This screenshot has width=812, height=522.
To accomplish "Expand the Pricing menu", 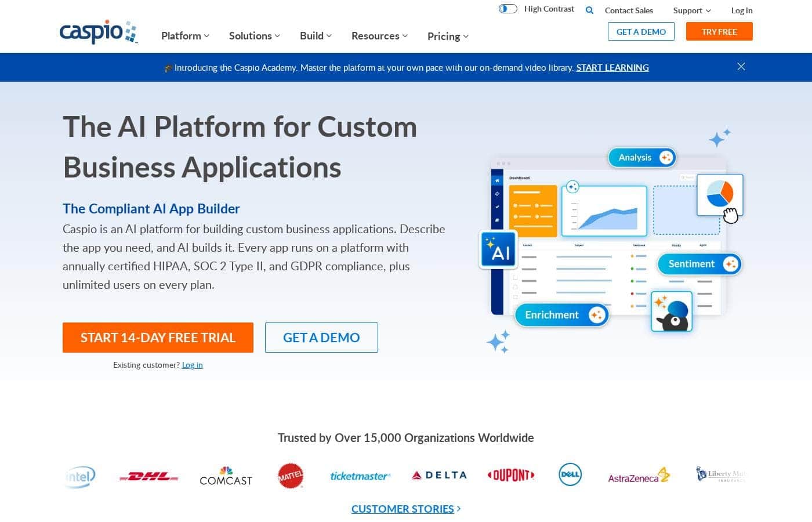I will (x=448, y=37).
